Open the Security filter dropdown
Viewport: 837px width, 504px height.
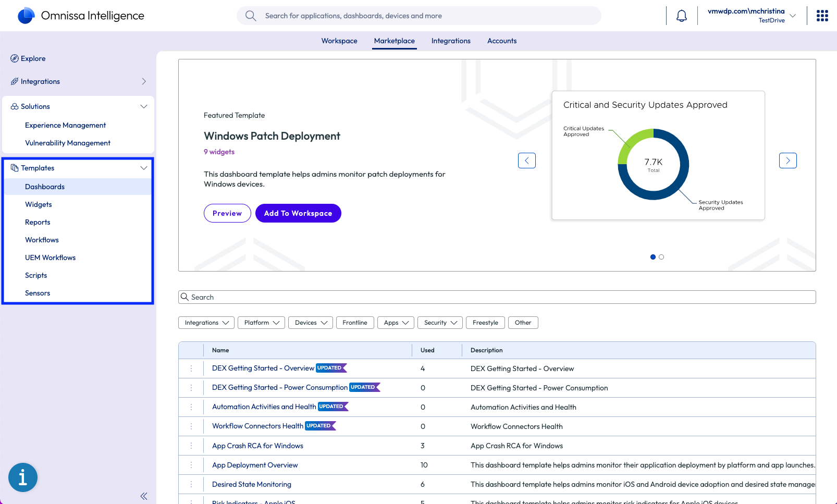point(440,323)
